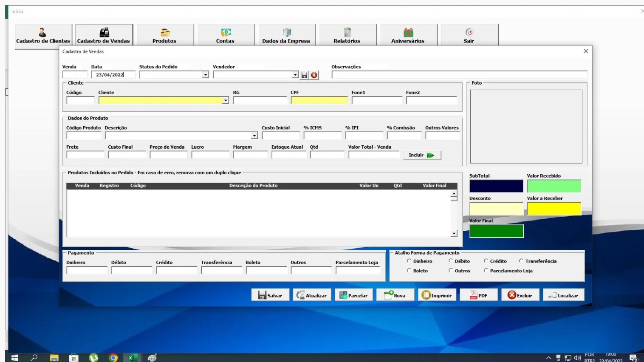
Task: Click the SubTotal dark blue field
Action: point(496,186)
